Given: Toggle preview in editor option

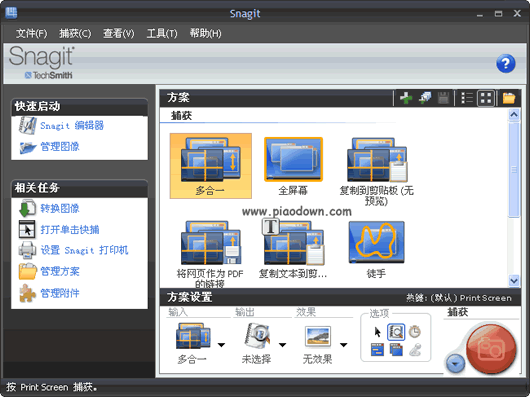Looking at the screenshot, I should click(x=396, y=332).
